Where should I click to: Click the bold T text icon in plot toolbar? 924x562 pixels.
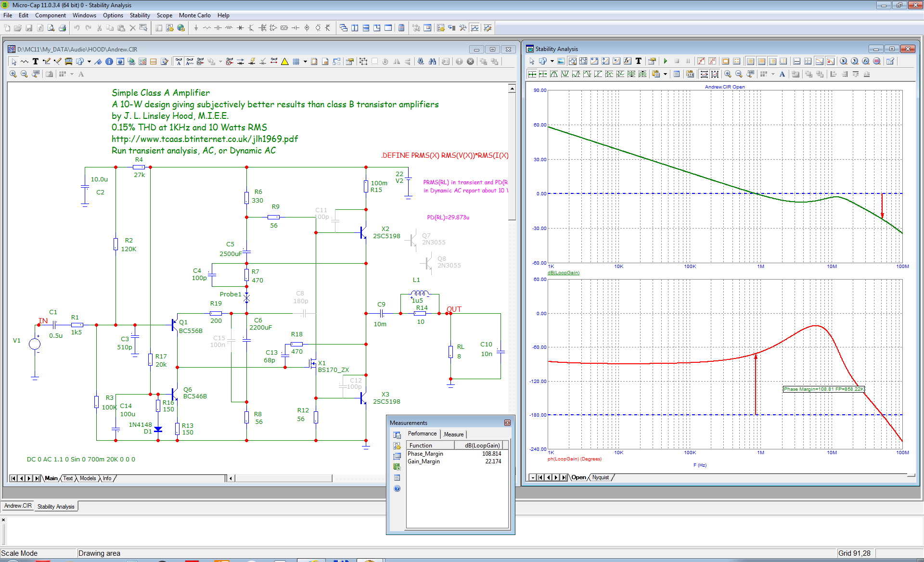(x=639, y=61)
